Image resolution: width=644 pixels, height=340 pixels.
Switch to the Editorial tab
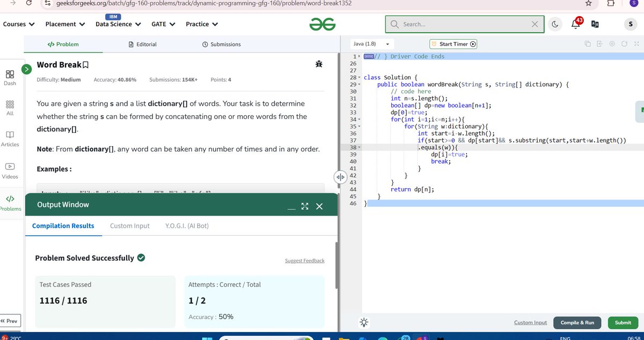[x=142, y=44]
